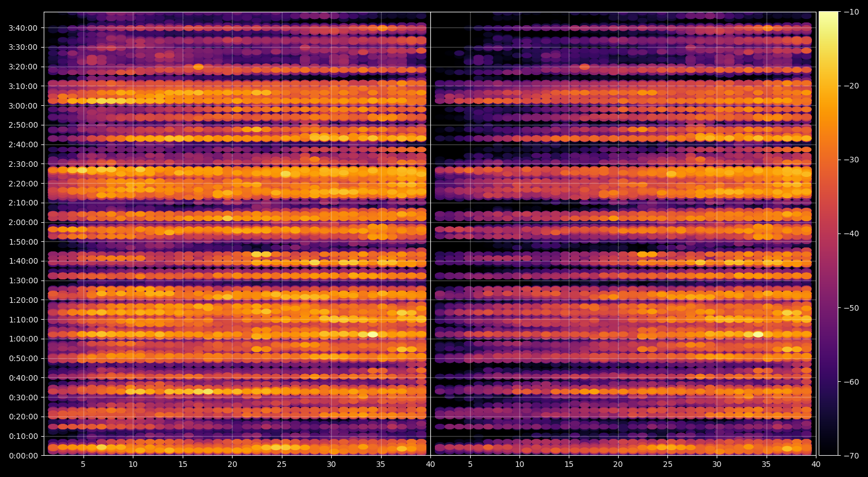Click the −60 colorbar tick label
The image size is (868, 477).
pos(851,382)
